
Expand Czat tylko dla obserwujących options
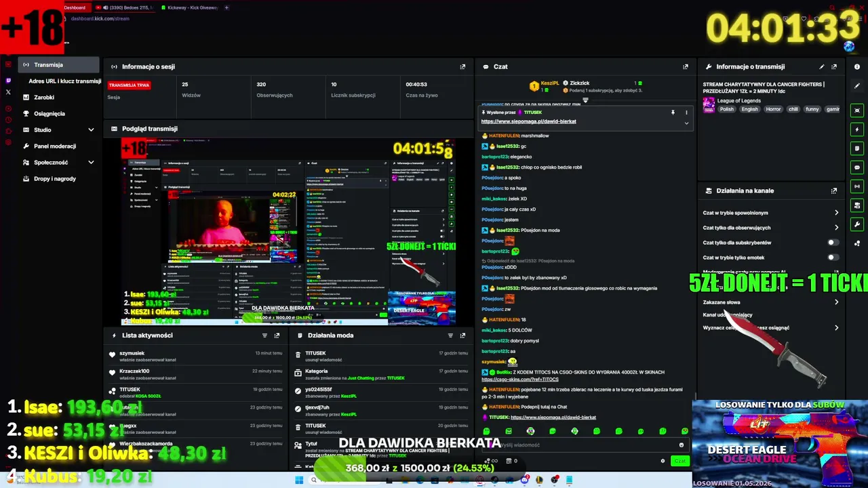pyautogui.click(x=836, y=228)
